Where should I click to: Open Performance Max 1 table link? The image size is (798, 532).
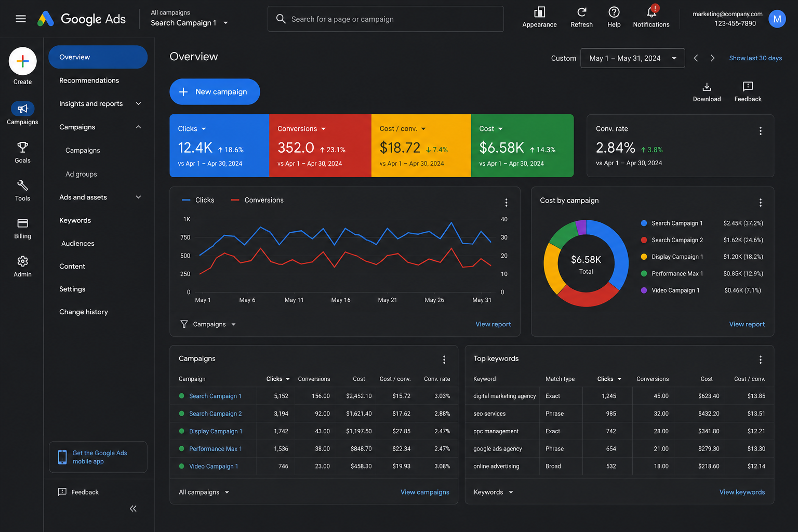(216, 449)
